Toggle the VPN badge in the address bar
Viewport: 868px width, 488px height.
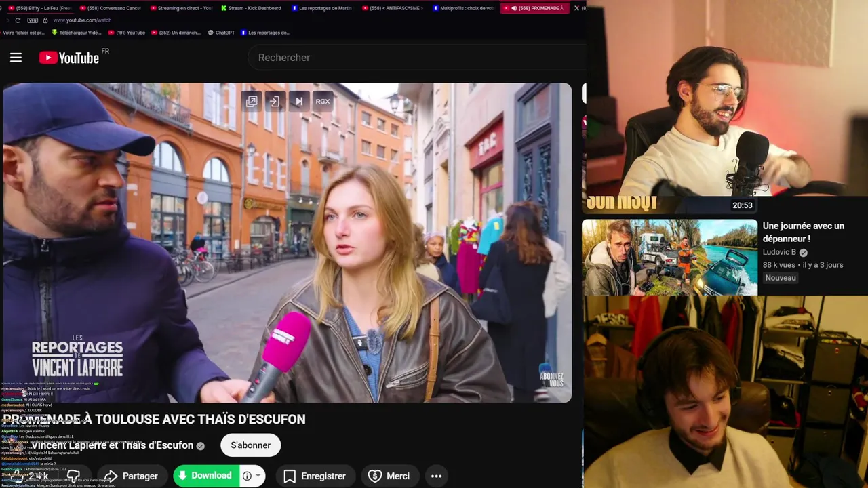33,20
